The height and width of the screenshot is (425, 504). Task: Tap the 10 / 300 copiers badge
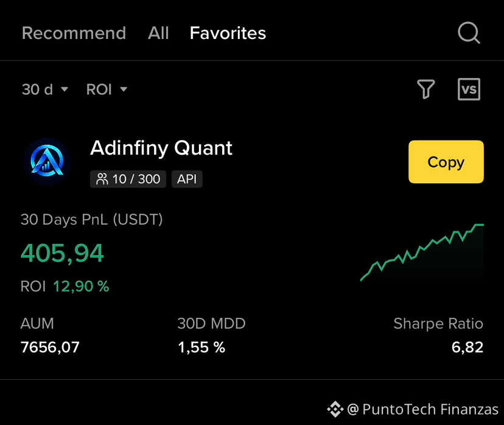click(128, 179)
